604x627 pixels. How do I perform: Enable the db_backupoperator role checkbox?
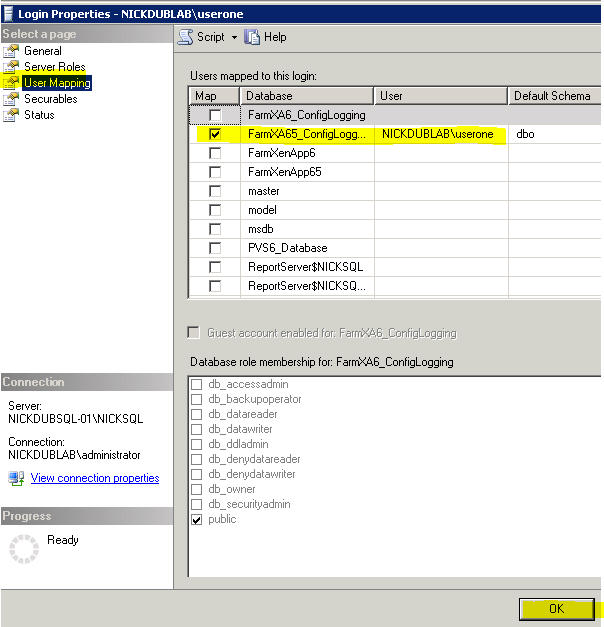pos(196,399)
